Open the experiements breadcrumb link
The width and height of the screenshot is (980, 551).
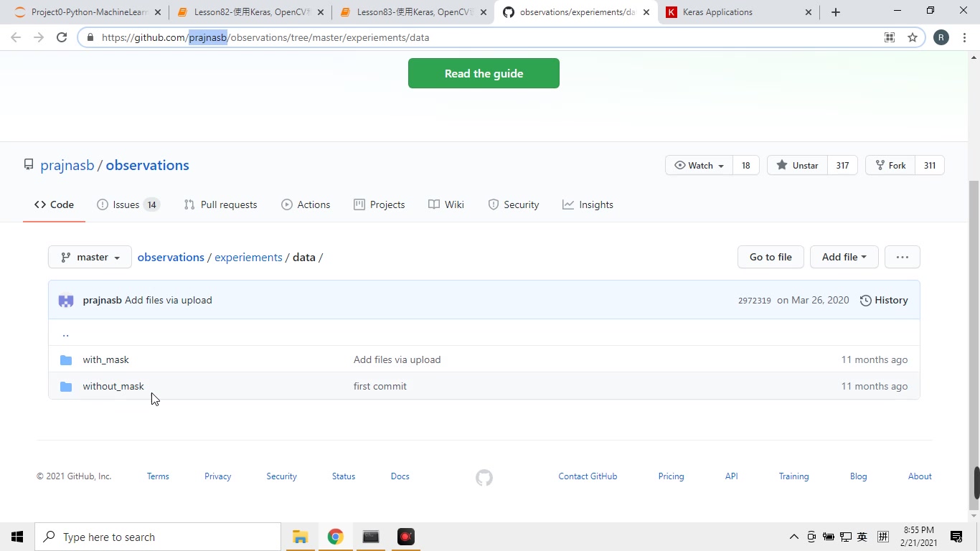point(248,257)
